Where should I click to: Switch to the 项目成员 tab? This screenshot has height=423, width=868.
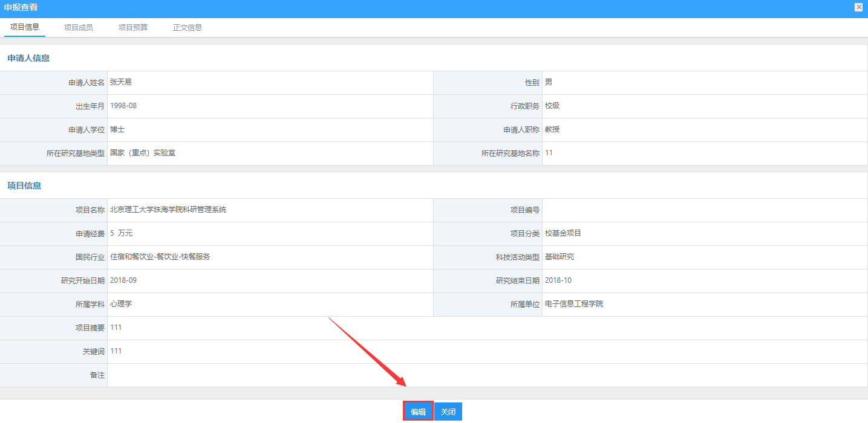pyautogui.click(x=79, y=27)
